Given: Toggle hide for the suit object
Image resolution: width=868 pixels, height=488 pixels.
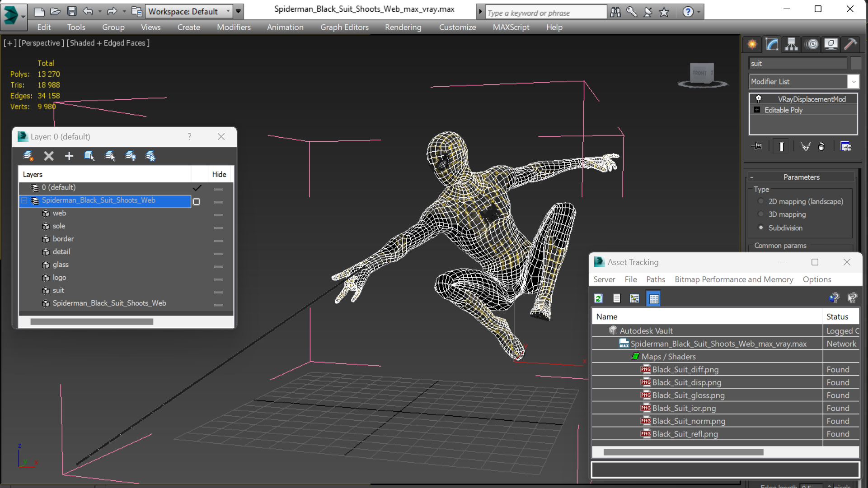Looking at the screenshot, I should tap(219, 293).
